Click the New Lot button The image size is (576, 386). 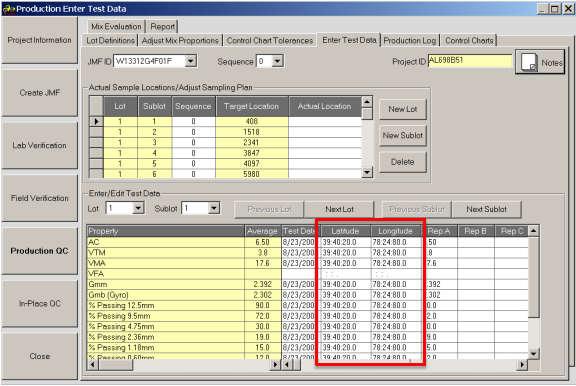tap(403, 109)
